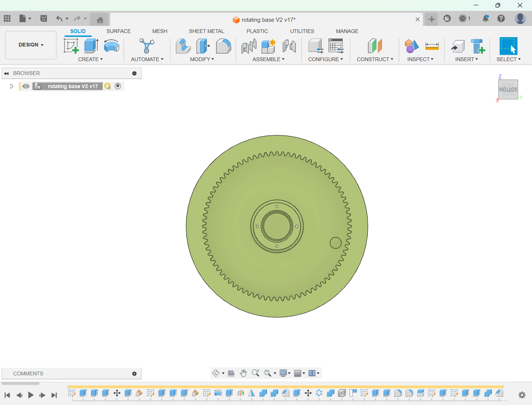Click the Measure ruler icon

pos(432,46)
